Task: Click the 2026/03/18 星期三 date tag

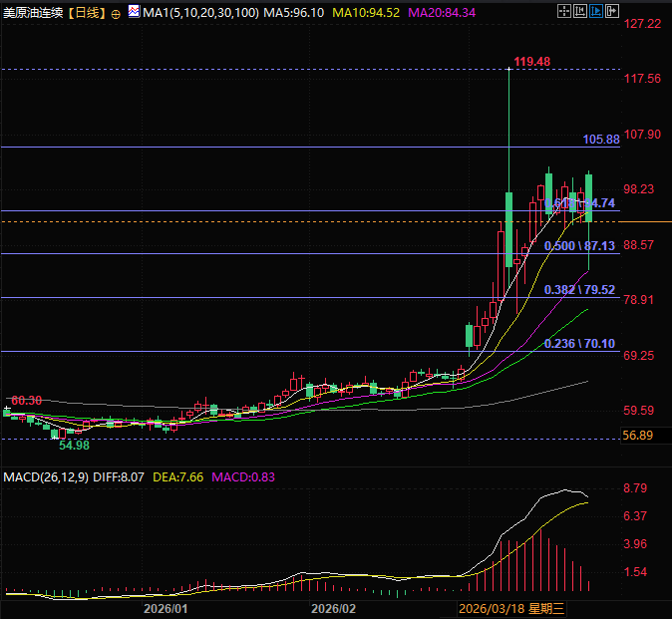Action: pyautogui.click(x=511, y=609)
